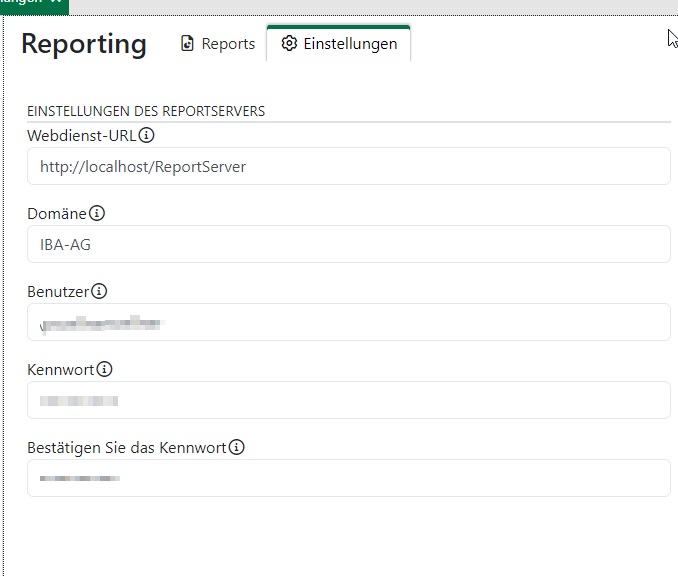Click the Benutzer label text
678x576 pixels.
point(58,291)
